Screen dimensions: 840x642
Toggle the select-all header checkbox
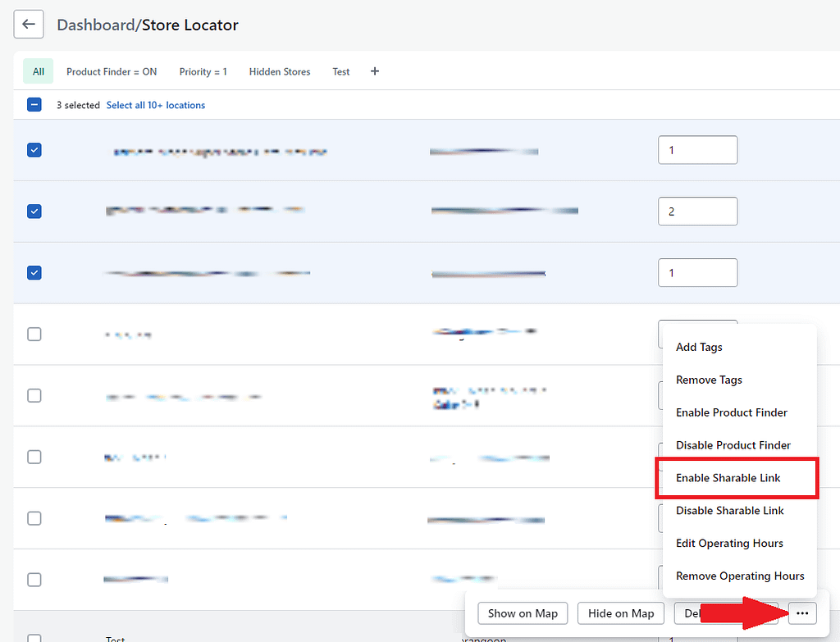(34, 105)
